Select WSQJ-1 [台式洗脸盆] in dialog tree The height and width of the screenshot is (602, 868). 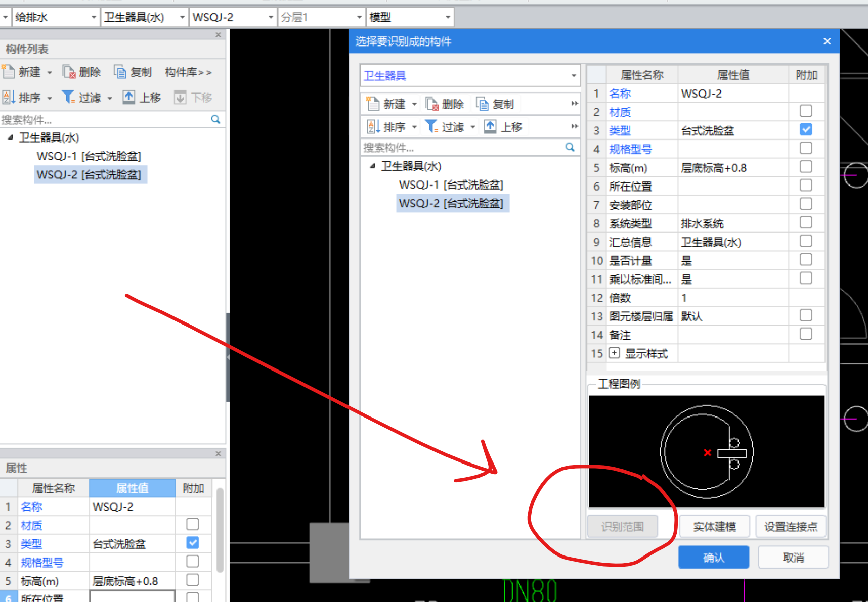click(451, 185)
